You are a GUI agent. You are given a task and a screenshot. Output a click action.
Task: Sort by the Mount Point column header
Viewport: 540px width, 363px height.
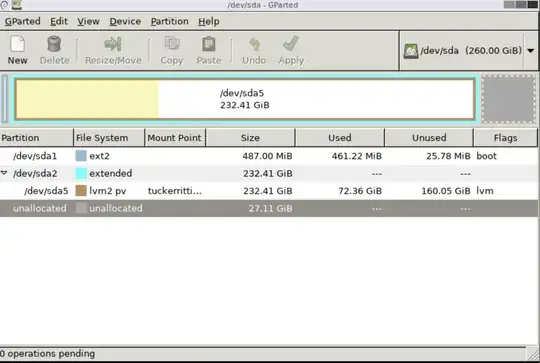tap(175, 138)
